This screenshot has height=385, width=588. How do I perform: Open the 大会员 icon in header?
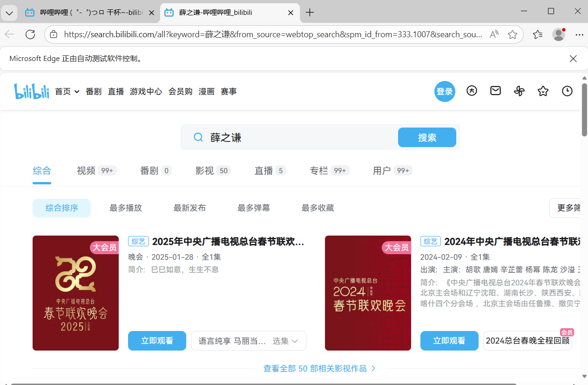(x=472, y=91)
